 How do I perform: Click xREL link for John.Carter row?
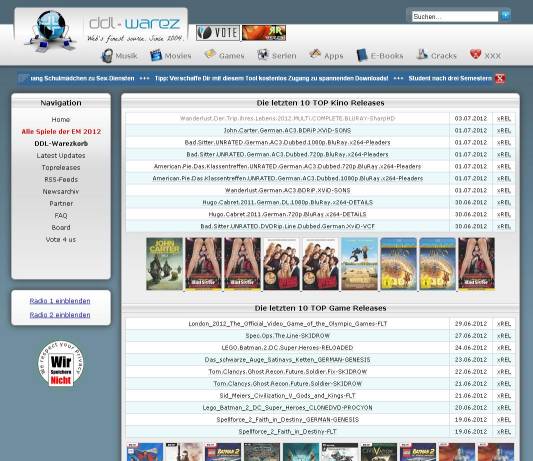pyautogui.click(x=504, y=131)
